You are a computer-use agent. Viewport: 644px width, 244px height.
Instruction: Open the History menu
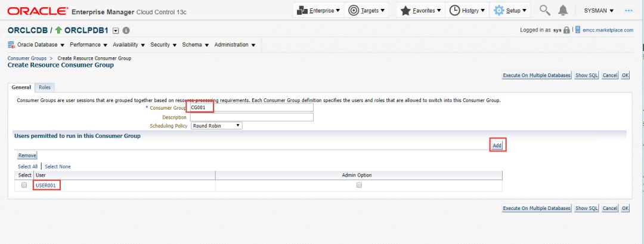point(467,11)
